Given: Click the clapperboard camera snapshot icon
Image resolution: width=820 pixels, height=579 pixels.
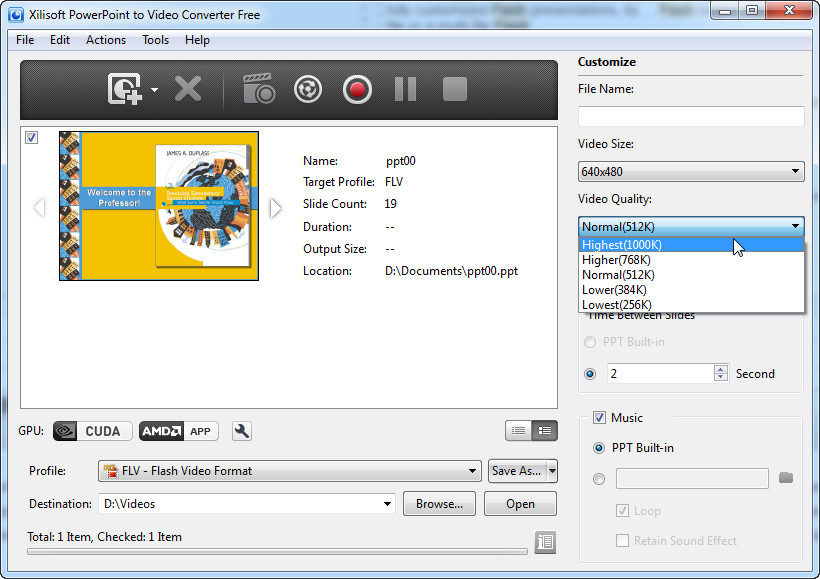Looking at the screenshot, I should (x=259, y=88).
